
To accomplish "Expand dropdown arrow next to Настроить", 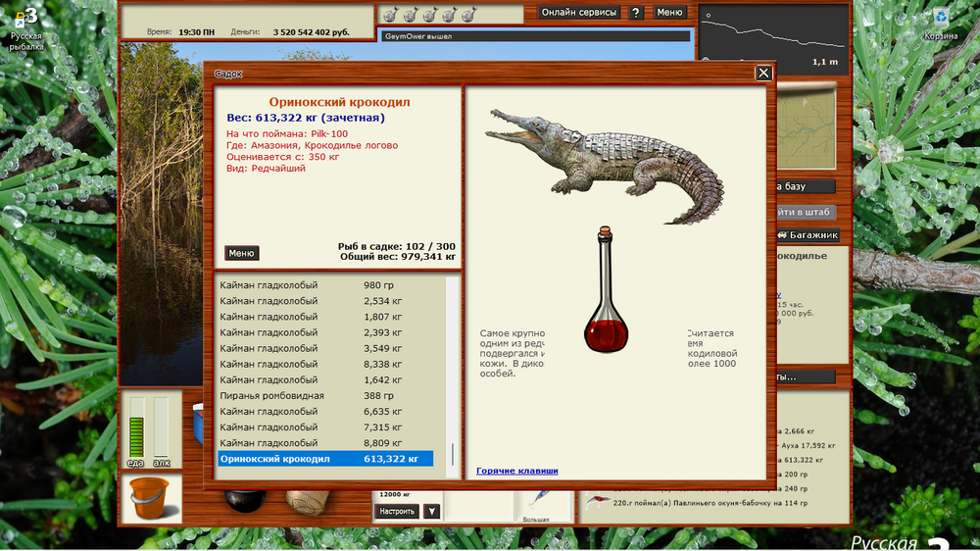I will 431,511.
